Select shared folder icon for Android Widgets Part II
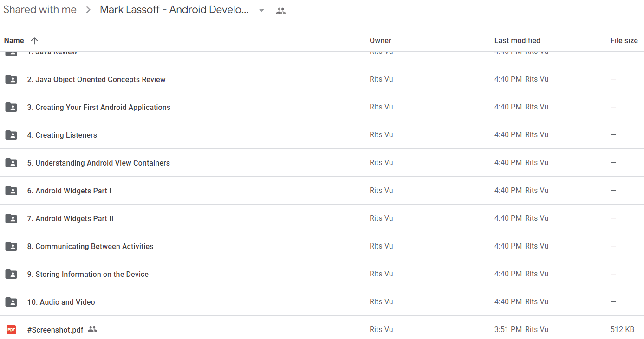644x339 pixels. (x=11, y=218)
